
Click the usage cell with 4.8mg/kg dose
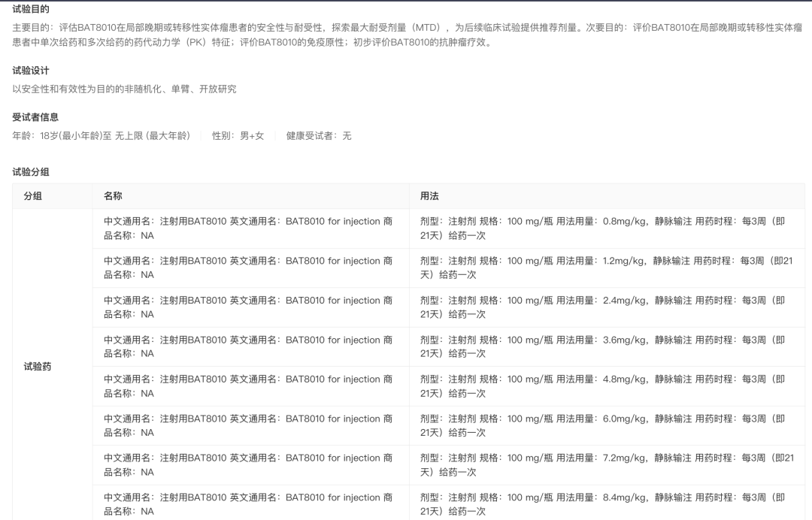click(x=607, y=386)
